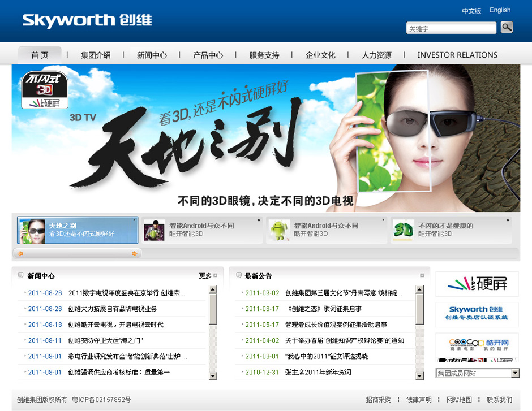Screen dimensions: 532x411
Task: Click in the 关键字 search field
Action: click(451, 28)
